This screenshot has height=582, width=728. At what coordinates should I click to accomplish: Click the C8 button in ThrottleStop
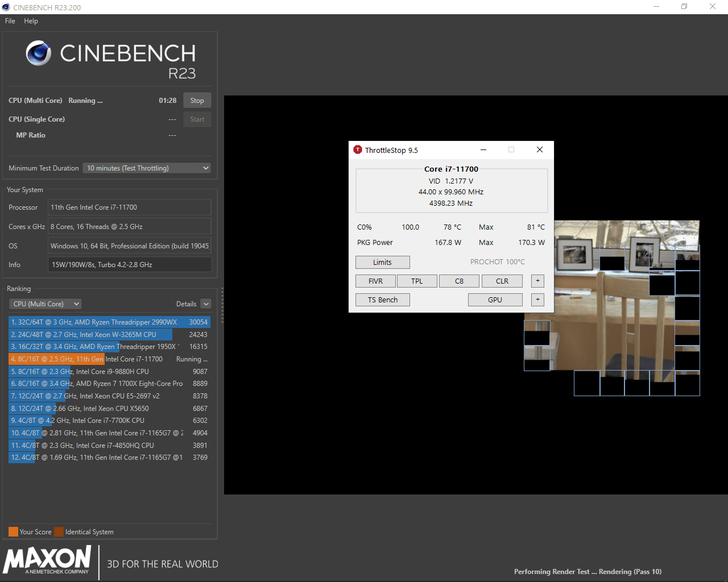coord(459,281)
